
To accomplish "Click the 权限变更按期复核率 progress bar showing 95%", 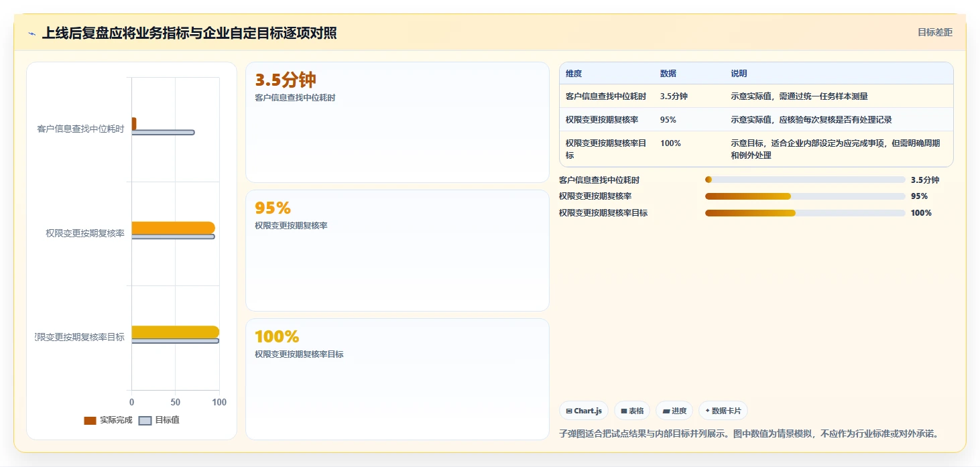I will coord(805,196).
